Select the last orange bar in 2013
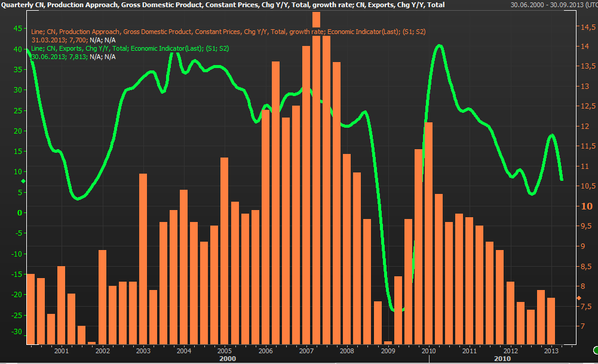This screenshot has width=598, height=364. pyautogui.click(x=551, y=320)
